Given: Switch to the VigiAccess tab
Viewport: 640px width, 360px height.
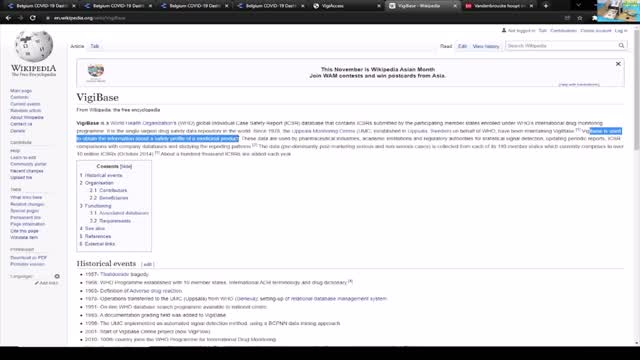Looking at the screenshot, I should click(346, 6).
